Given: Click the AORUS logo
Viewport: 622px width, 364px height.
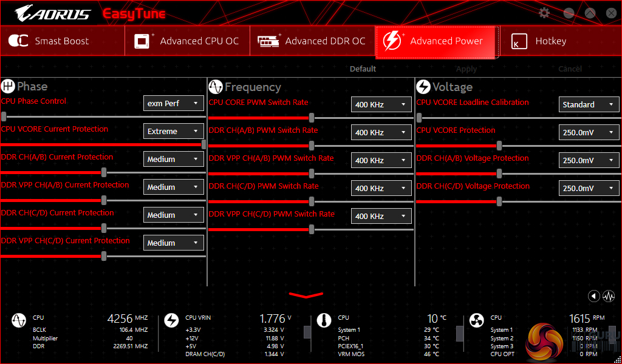Looking at the screenshot, I should click(x=52, y=13).
